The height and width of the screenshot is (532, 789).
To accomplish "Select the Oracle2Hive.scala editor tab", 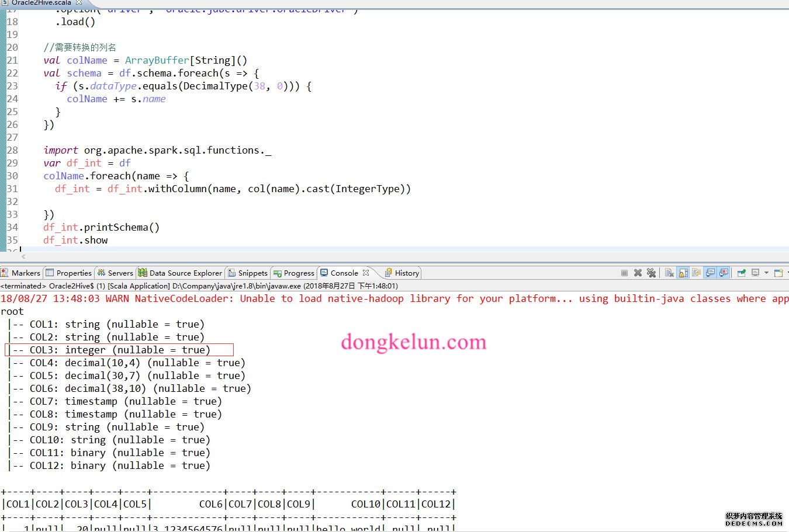I will point(41,3).
